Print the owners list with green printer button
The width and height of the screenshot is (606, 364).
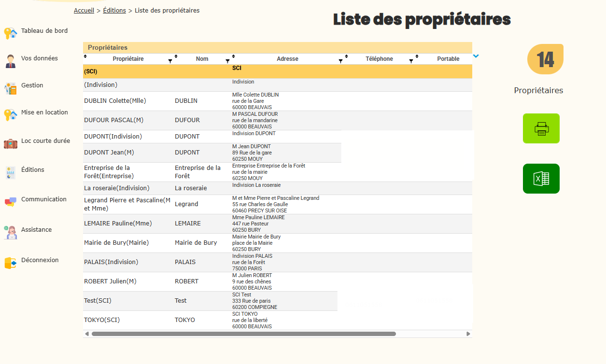(x=541, y=128)
